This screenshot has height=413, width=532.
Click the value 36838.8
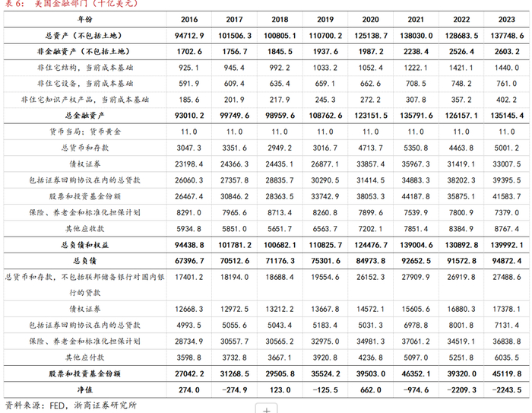507,342
